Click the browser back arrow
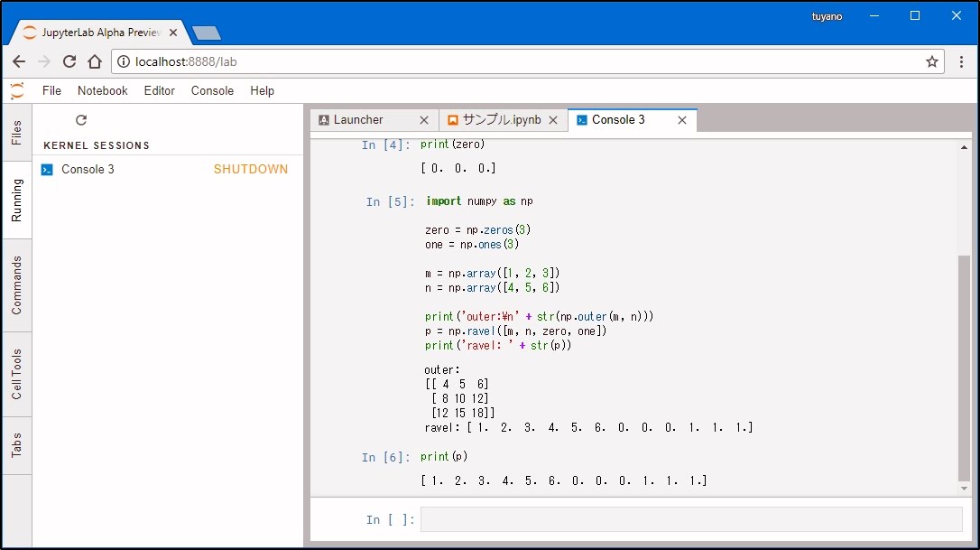Screen dimensions: 980x550 tap(19, 61)
